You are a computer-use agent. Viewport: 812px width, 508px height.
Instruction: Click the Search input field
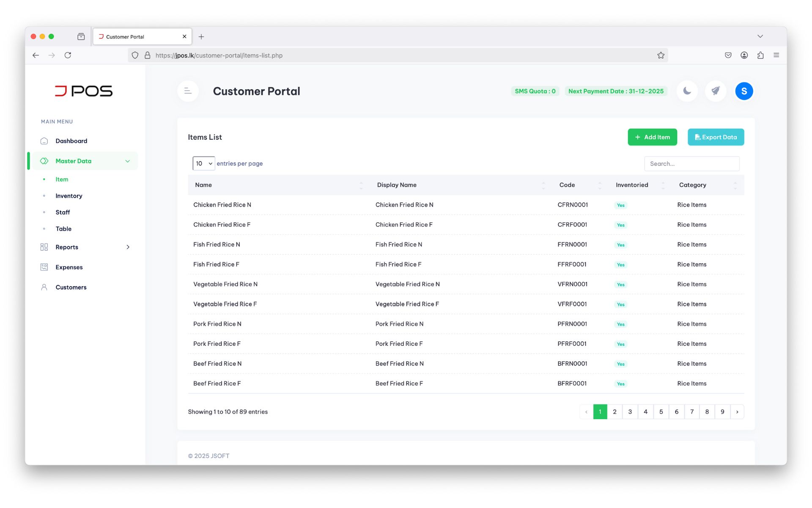692,164
